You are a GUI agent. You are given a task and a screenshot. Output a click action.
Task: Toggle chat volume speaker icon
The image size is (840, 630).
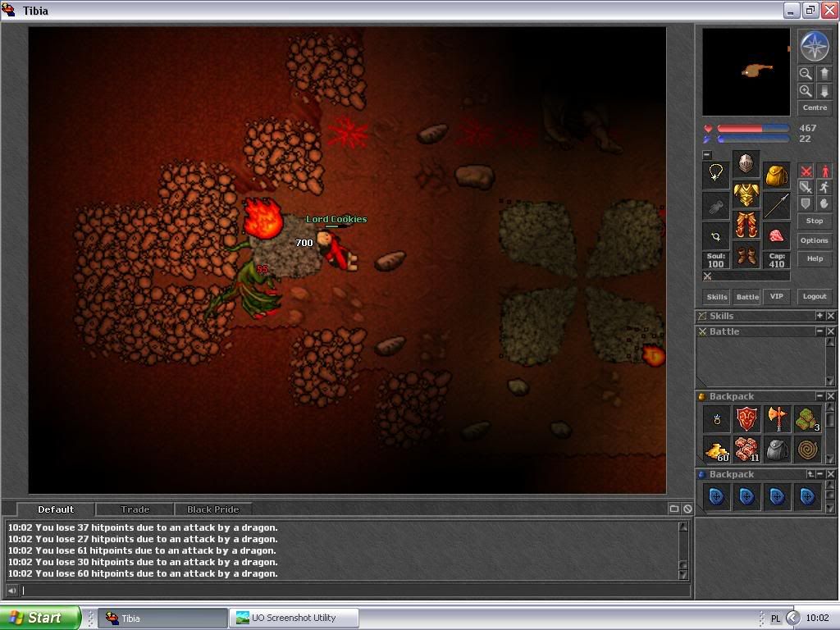(x=11, y=591)
